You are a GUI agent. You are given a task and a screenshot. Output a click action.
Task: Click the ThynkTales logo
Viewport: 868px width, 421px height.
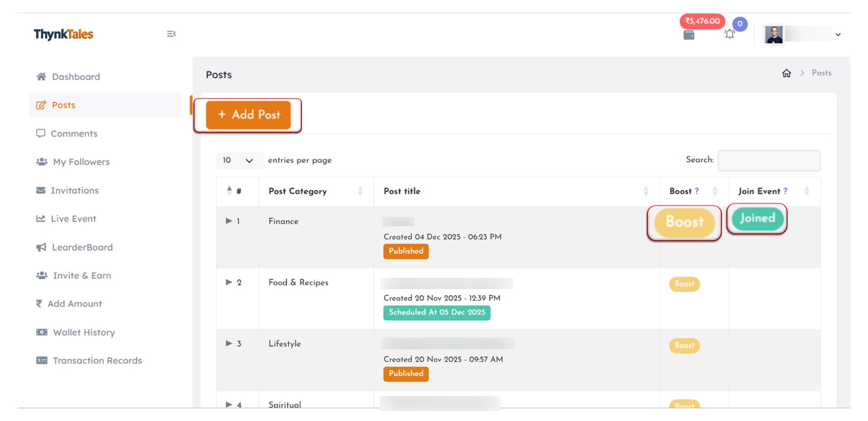(63, 34)
